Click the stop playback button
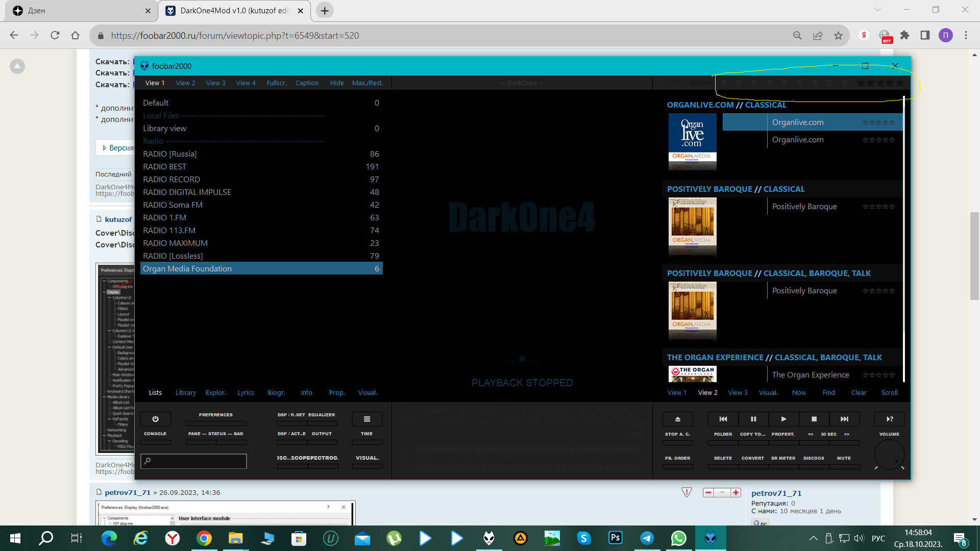This screenshot has height=551, width=980. click(x=814, y=419)
